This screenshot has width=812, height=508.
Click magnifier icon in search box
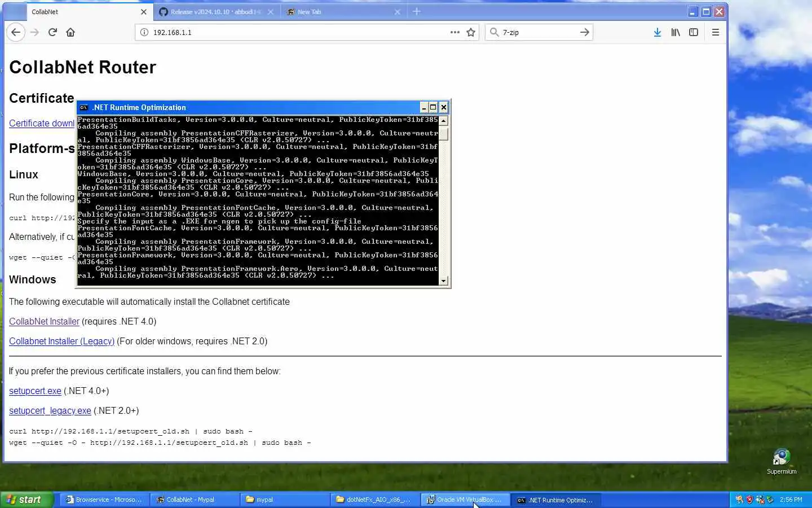coord(495,32)
